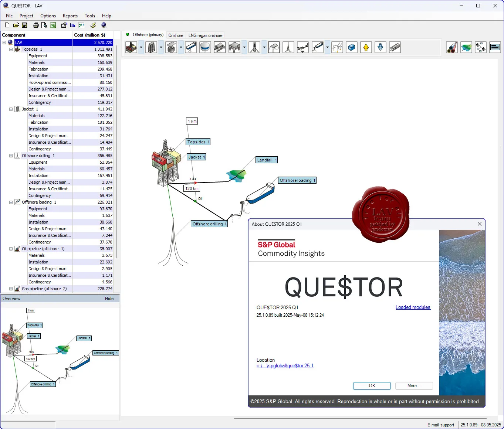Switch to the Onshore tab

coord(176,35)
